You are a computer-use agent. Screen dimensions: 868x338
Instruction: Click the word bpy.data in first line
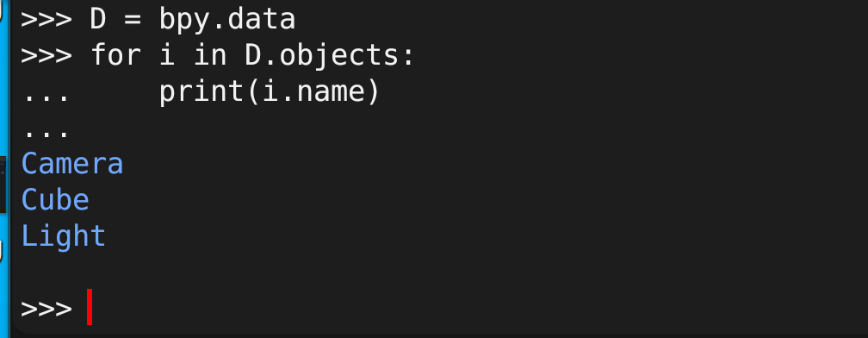[x=227, y=20]
